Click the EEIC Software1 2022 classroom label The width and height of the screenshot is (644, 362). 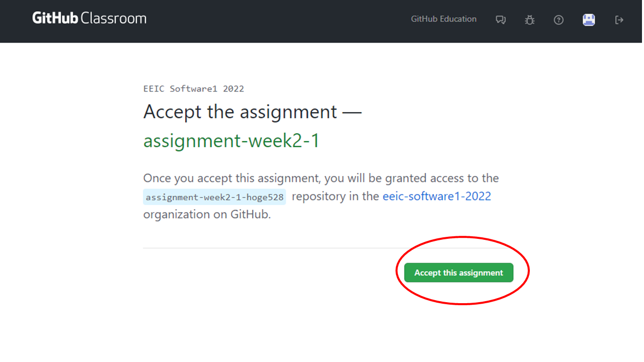tap(194, 89)
